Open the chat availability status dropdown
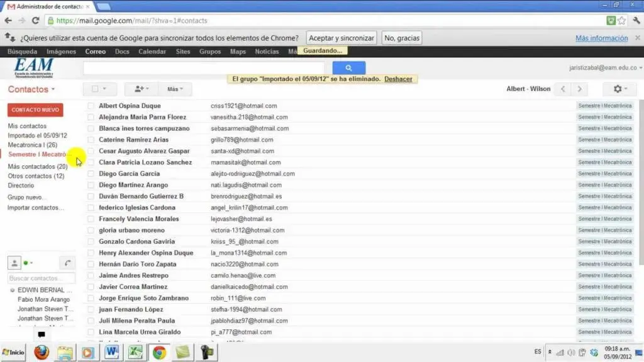The width and height of the screenshot is (644, 362). tap(28, 263)
